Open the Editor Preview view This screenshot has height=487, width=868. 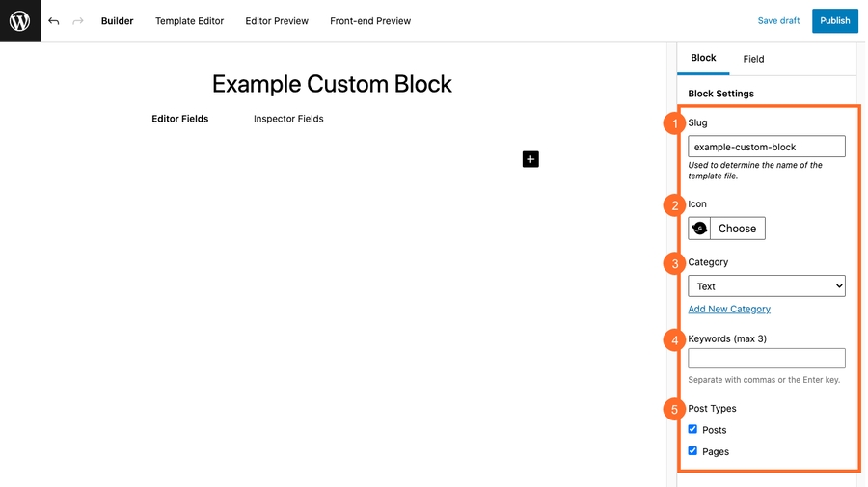(x=277, y=21)
